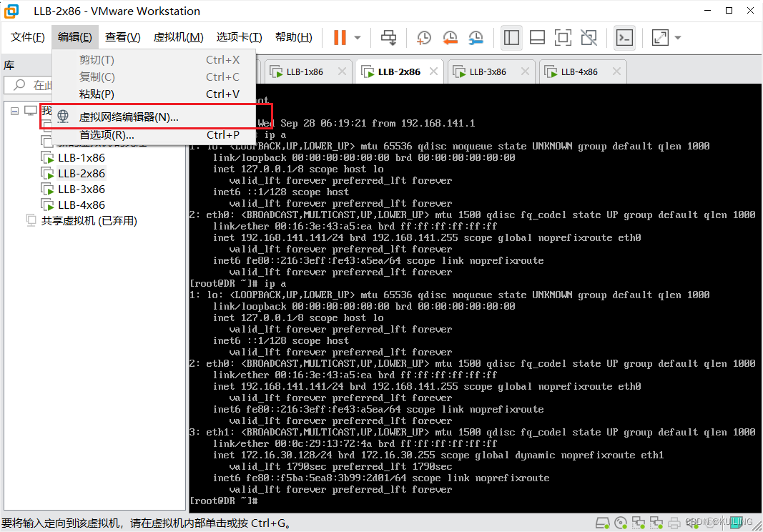The width and height of the screenshot is (763, 532).
Task: Click the tab icon on LLB-4x86 tab
Action: [551, 72]
